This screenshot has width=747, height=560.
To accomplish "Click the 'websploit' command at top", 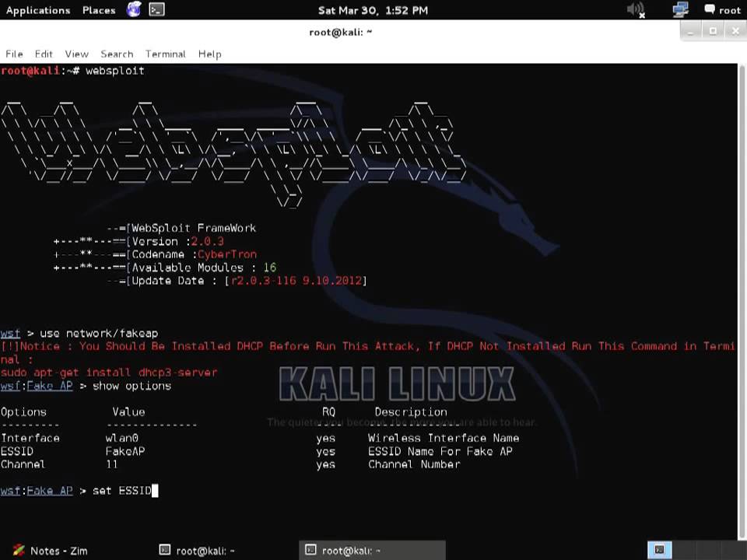I will pos(115,71).
